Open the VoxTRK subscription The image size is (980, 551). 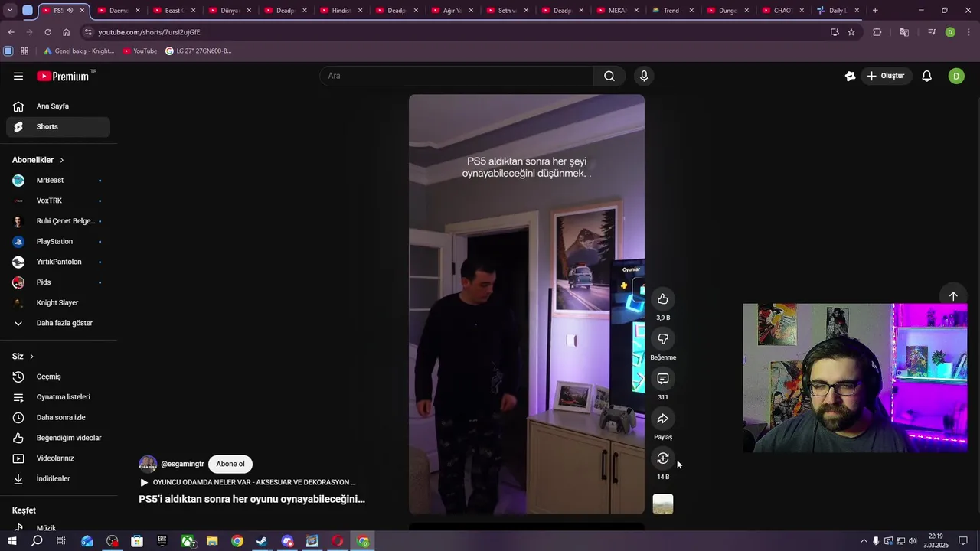(58, 201)
